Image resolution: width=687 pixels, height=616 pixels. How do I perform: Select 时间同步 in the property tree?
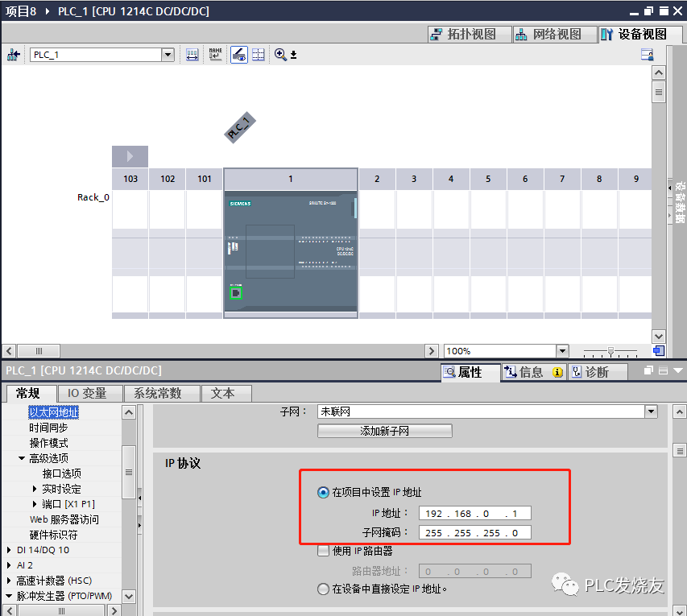tap(48, 428)
